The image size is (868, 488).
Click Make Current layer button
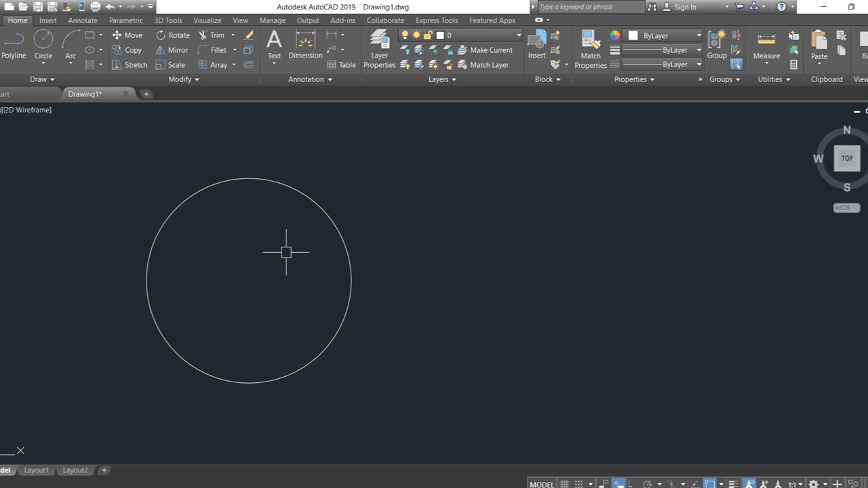(485, 50)
